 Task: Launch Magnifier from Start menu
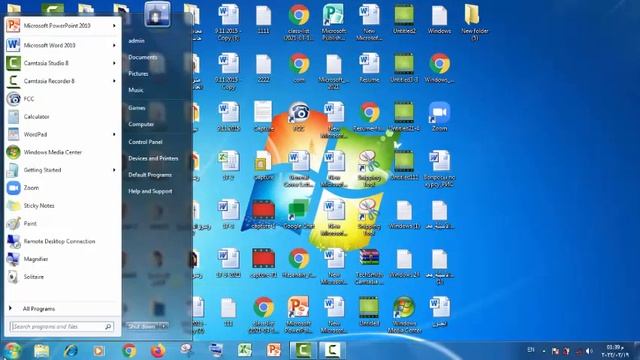tap(63, 259)
